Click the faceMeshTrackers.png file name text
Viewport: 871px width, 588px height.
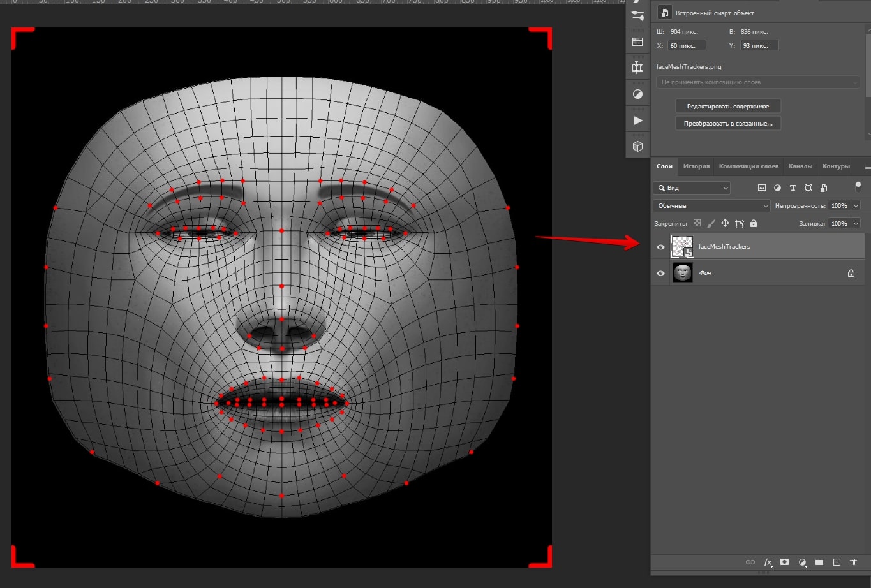[689, 66]
